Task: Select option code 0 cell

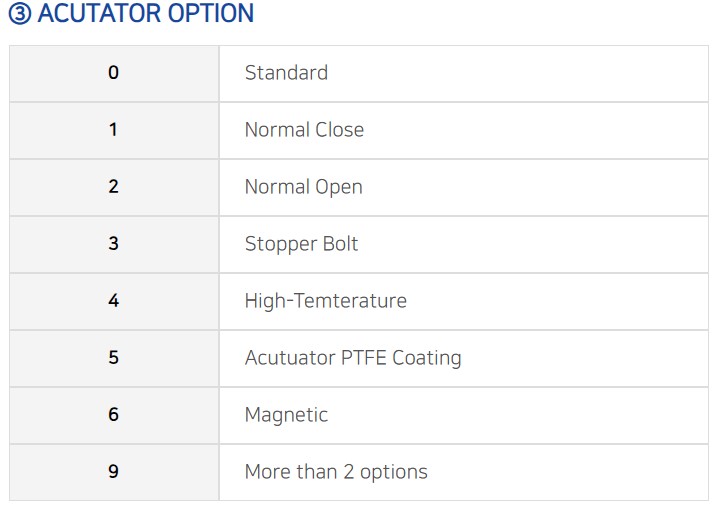Action: (x=114, y=73)
